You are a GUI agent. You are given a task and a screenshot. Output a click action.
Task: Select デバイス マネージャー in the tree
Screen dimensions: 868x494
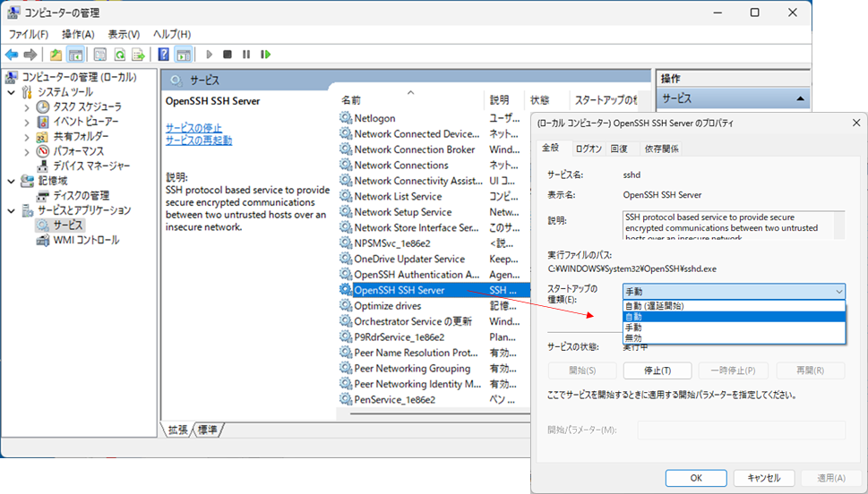point(90,166)
